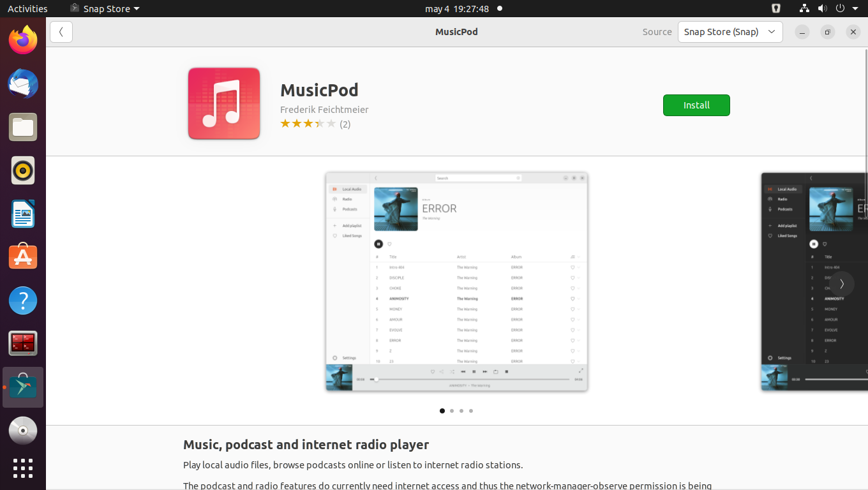Select fourth carousel page dot

coord(471,411)
